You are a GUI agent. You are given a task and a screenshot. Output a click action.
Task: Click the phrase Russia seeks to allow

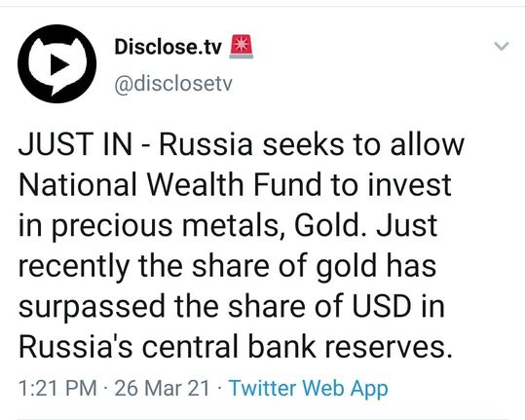pyautogui.click(x=312, y=144)
